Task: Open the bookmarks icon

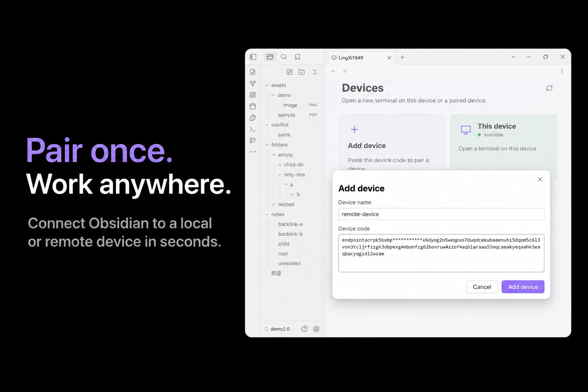Action: [x=297, y=57]
